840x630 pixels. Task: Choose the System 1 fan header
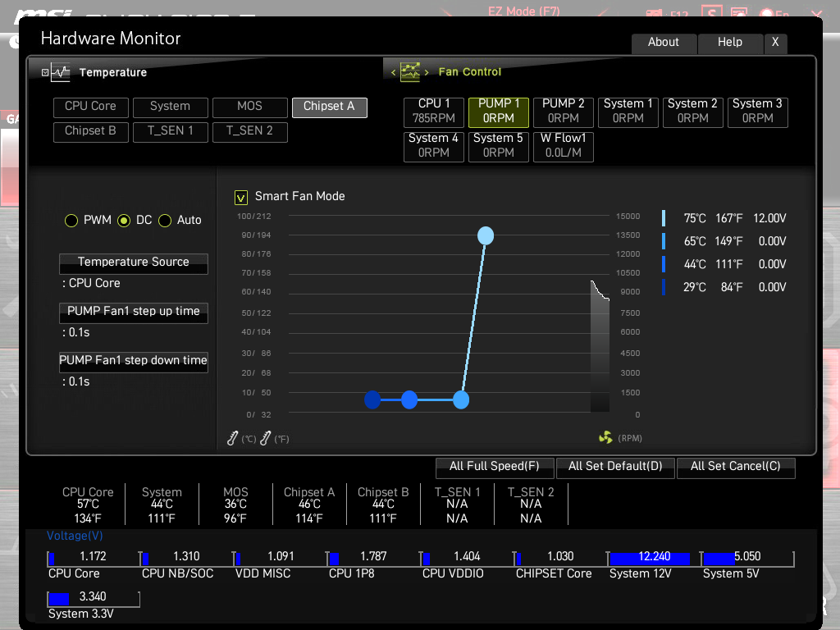[x=628, y=112]
